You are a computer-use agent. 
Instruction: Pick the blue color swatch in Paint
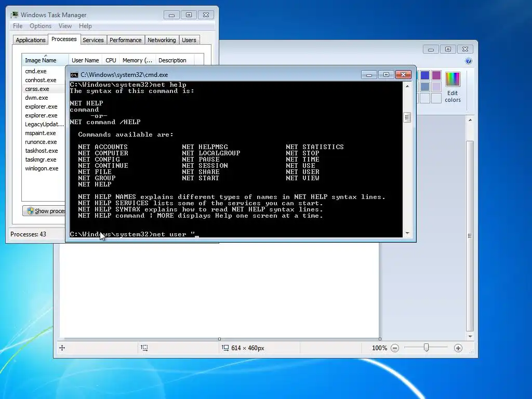pos(425,75)
